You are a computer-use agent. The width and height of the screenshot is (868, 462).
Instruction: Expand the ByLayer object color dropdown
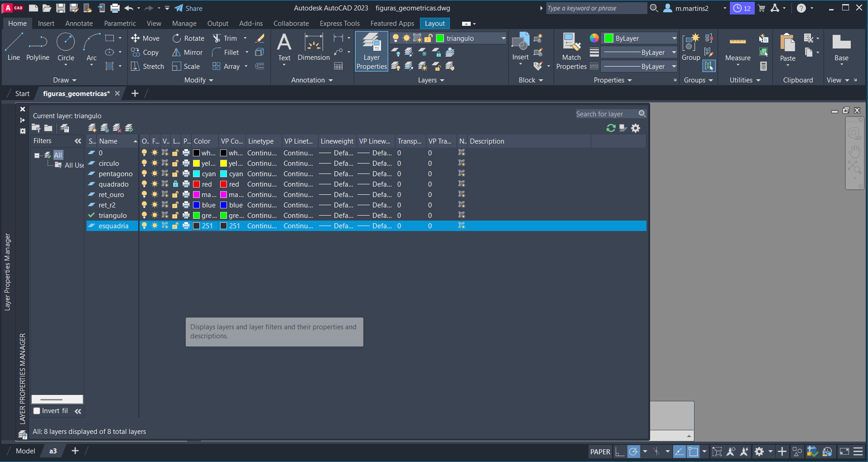click(x=674, y=38)
